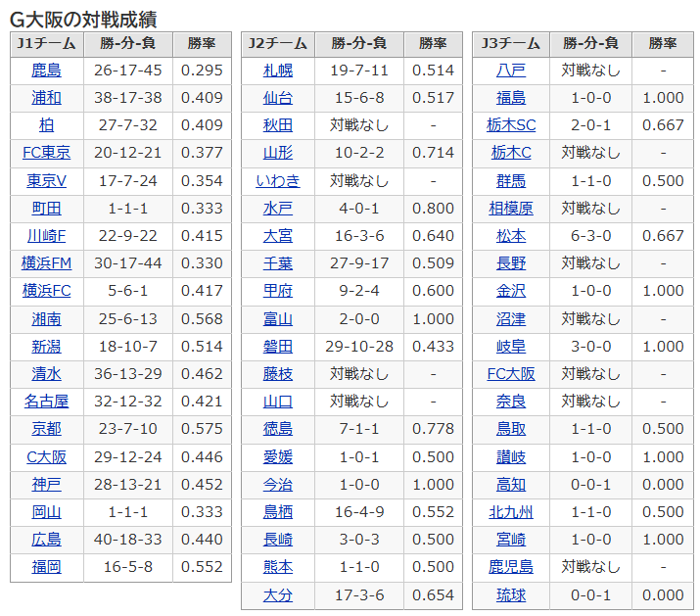This screenshot has height=616, width=700.
Task: Follow the 山形 team link
Action: (278, 153)
